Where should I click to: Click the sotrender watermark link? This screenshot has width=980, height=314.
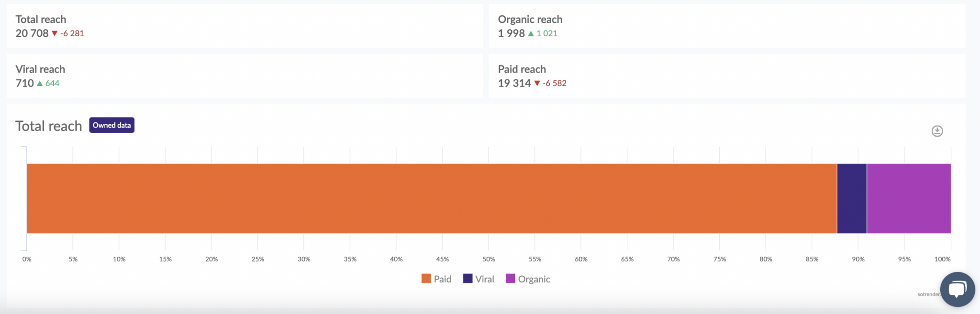tap(929, 293)
